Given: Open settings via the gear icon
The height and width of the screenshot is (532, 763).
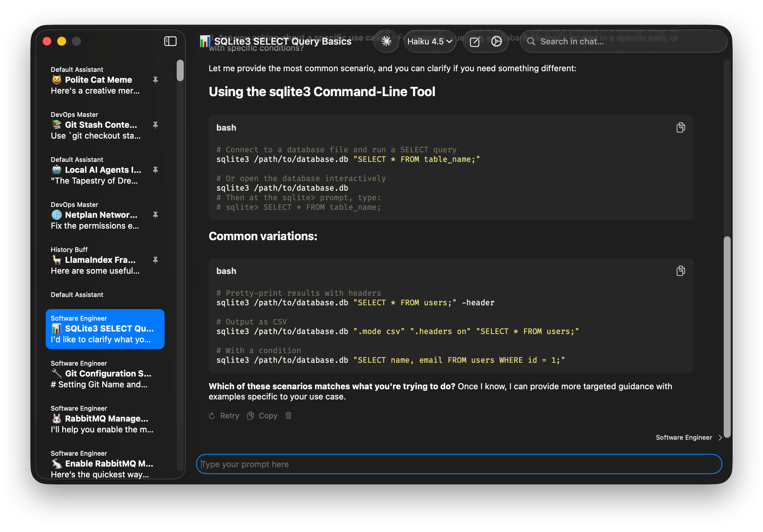Looking at the screenshot, I should click(x=496, y=41).
